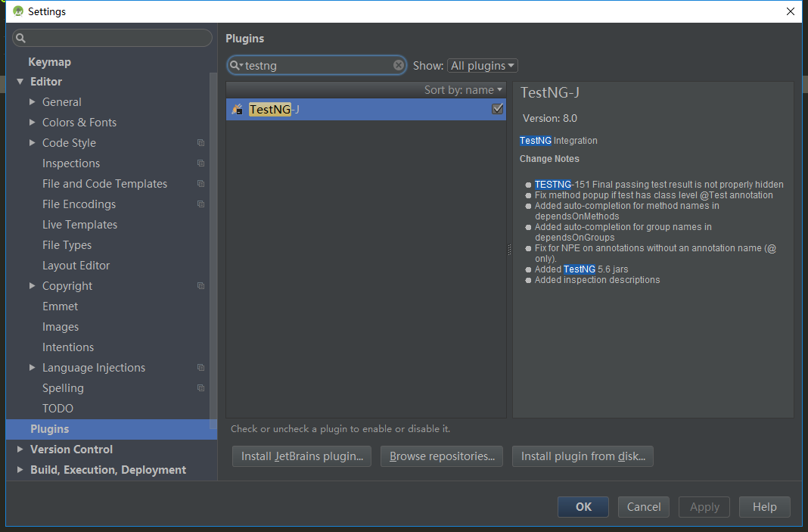Close the Settings dialog window
The width and height of the screenshot is (808, 532).
791,11
